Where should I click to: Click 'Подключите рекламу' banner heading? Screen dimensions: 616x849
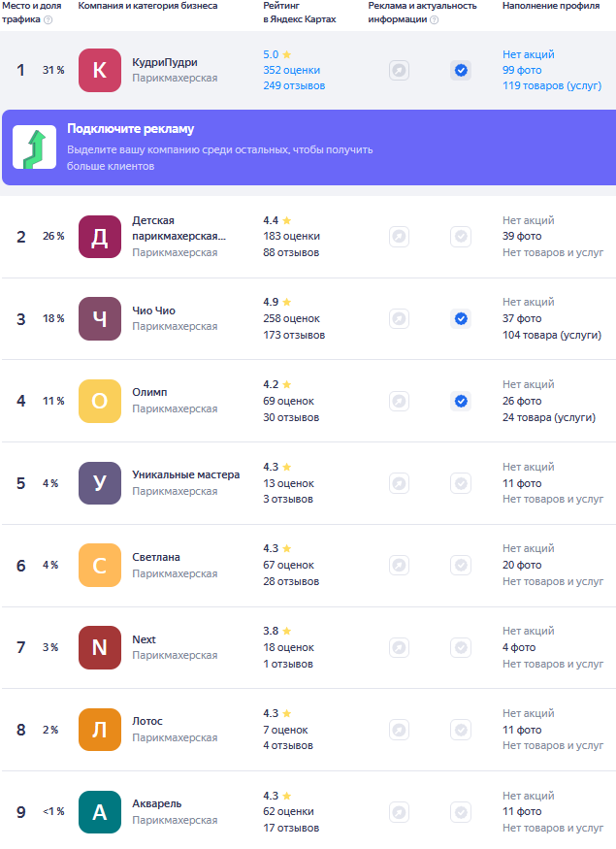coord(130,129)
